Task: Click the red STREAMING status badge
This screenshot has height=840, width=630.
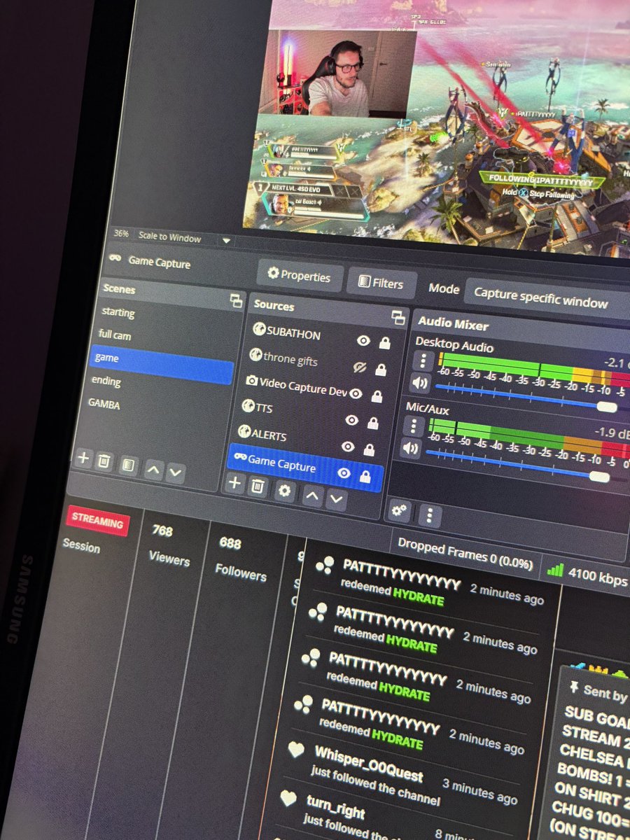Action: coord(97,521)
